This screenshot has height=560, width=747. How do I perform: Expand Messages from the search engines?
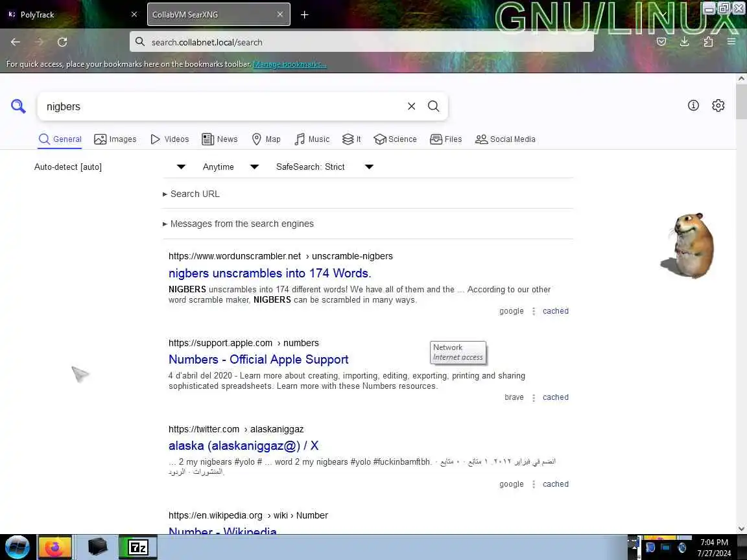[x=238, y=224]
